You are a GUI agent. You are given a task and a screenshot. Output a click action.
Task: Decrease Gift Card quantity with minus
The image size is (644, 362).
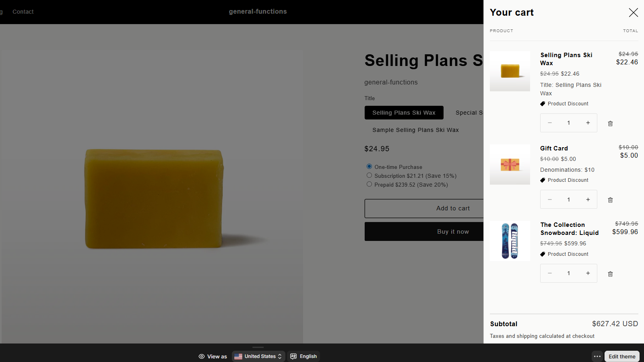click(x=550, y=200)
